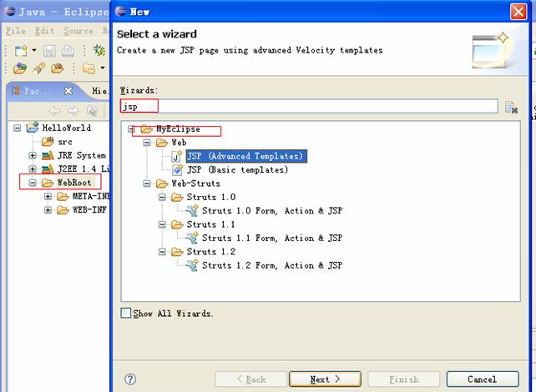Collapse the Struts 1.1 node

click(x=162, y=224)
